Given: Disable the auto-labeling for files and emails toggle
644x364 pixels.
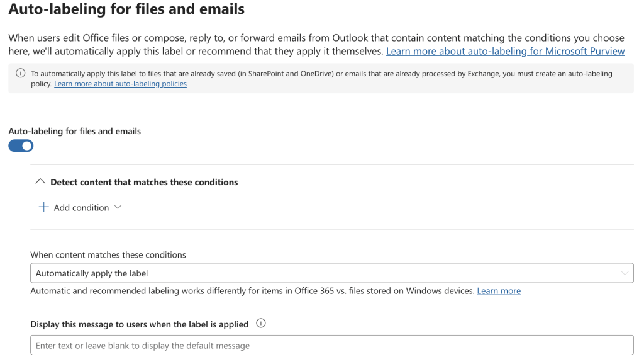Looking at the screenshot, I should click(21, 146).
